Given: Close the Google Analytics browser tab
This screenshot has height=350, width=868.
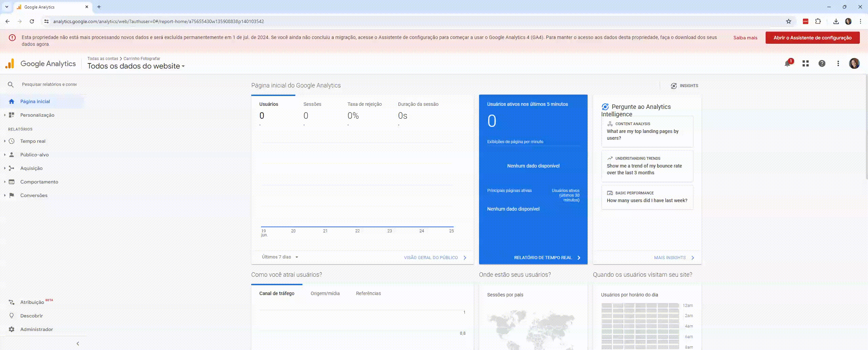Looking at the screenshot, I should (87, 7).
